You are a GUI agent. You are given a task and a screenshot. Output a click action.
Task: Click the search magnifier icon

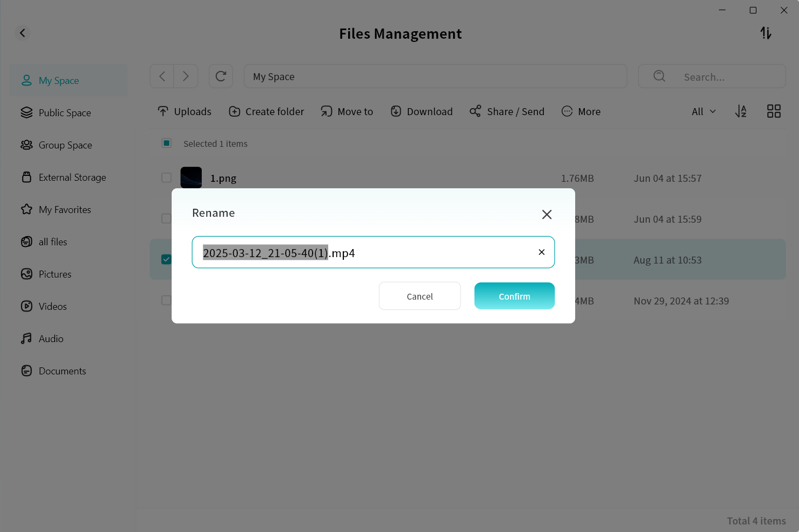(659, 76)
